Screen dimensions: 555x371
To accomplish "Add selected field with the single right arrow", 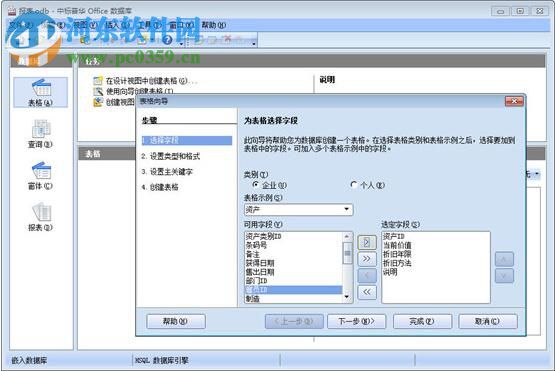I will [367, 242].
